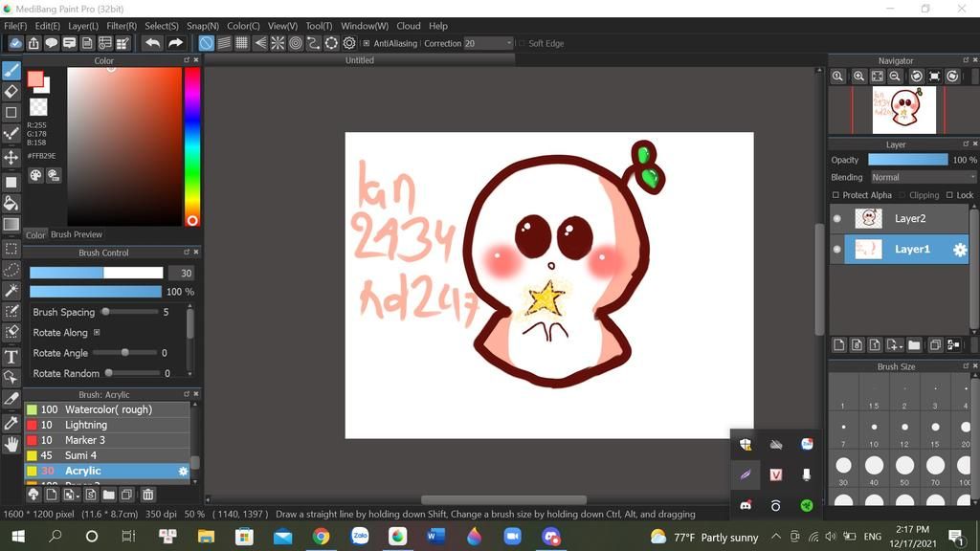
Task: Click the cloud save icon in toolbar
Action: tap(15, 43)
